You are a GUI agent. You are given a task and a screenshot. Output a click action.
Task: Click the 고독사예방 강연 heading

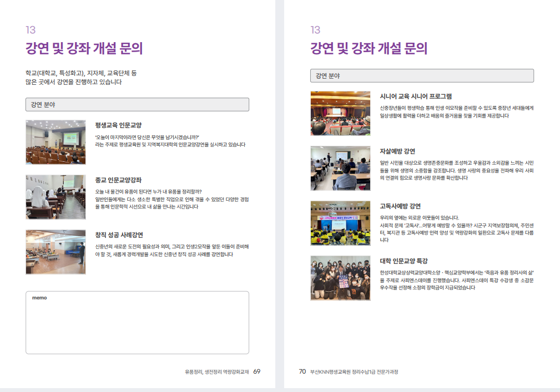tap(400, 206)
